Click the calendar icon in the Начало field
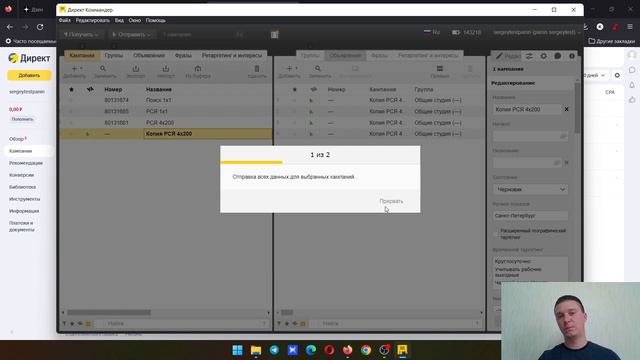 pyautogui.click(x=563, y=136)
